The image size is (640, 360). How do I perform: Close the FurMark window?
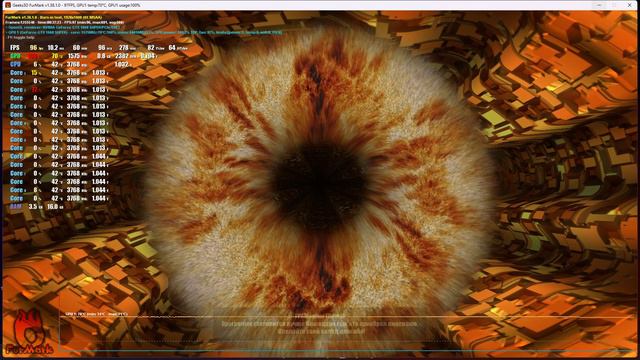629,5
